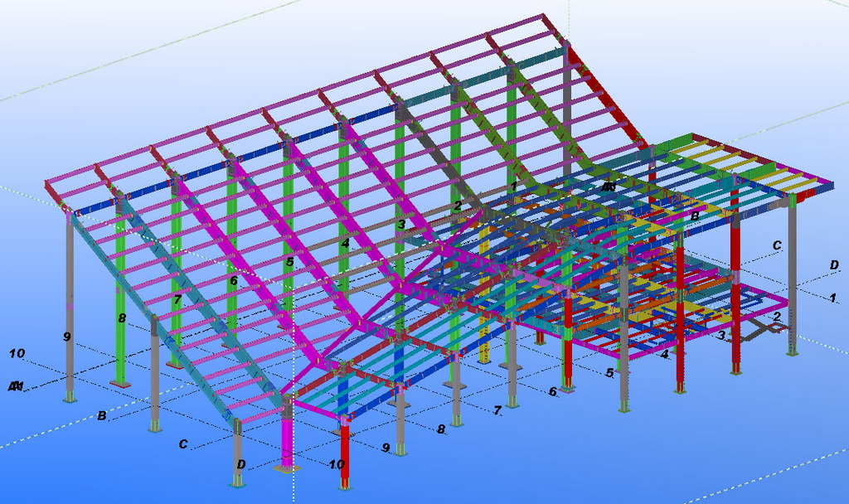Viewport: 849px width, 504px height.
Task: Click grid label B between the left gray columns
Action: [102, 416]
